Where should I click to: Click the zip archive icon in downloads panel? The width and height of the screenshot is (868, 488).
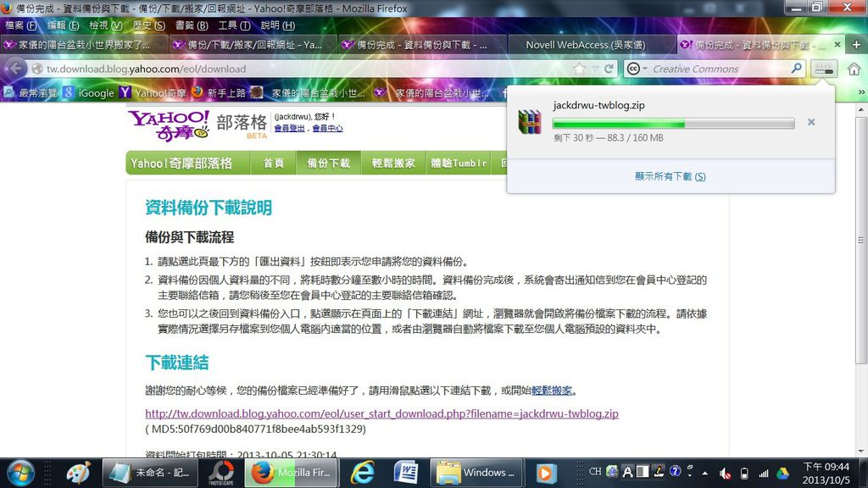pyautogui.click(x=530, y=122)
